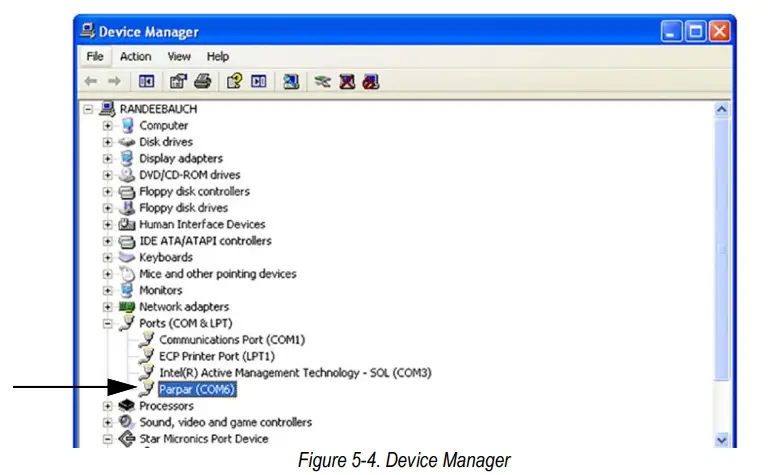Image resolution: width=779 pixels, height=475 pixels.
Task: Maximize the Device Manager window
Action: [x=695, y=32]
